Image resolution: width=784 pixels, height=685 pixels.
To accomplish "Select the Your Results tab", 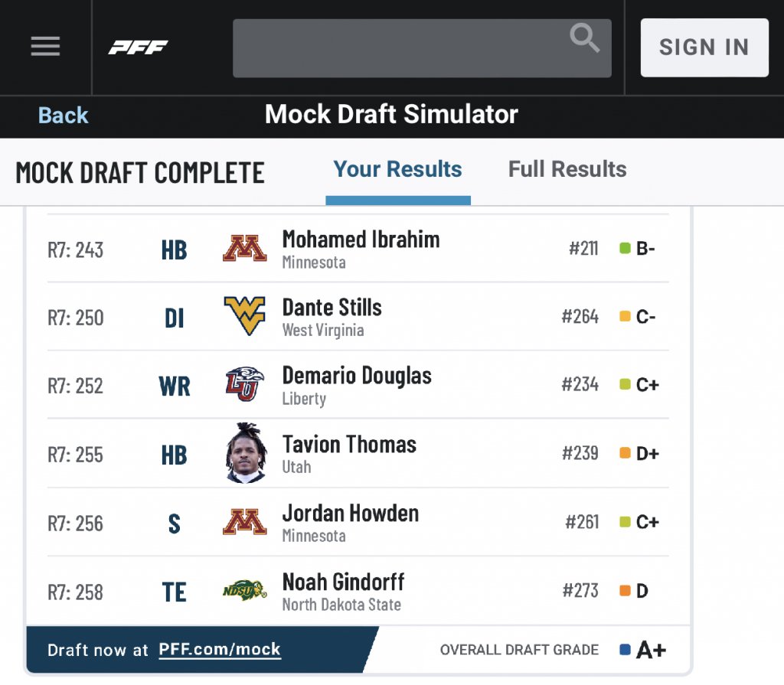I will pos(397,169).
